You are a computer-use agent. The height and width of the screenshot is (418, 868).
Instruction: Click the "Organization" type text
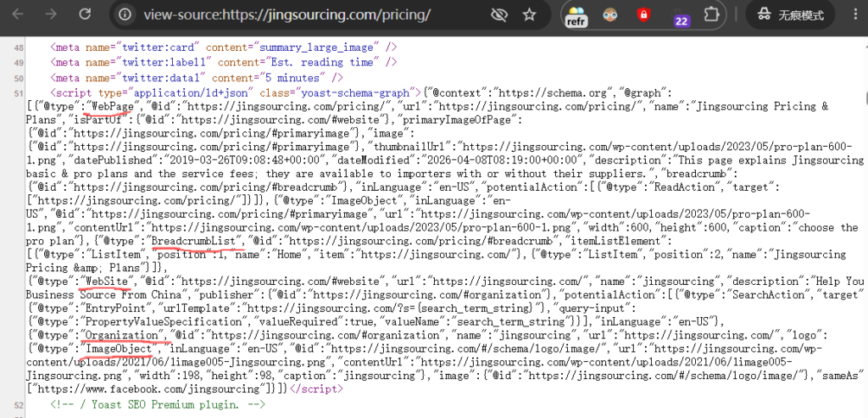click(122, 336)
